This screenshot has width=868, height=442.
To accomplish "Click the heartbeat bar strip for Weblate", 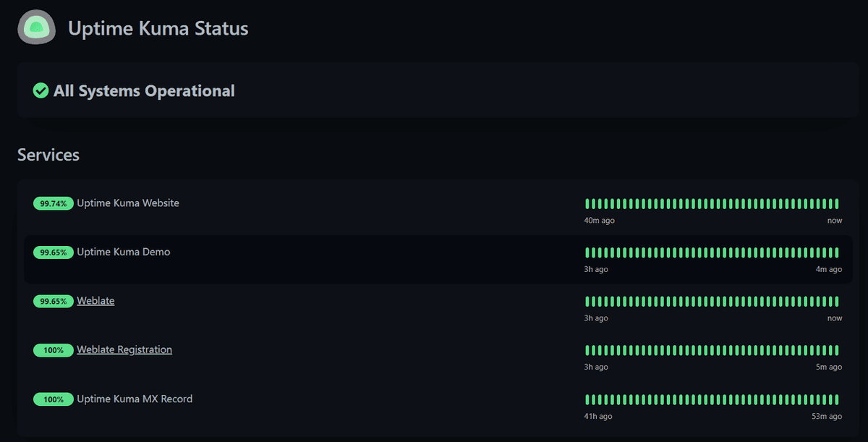I will pos(712,301).
